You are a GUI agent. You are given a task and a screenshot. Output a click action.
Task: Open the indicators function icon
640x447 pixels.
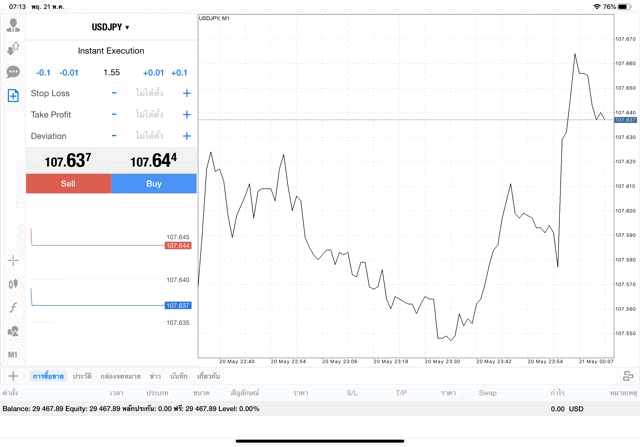13,308
